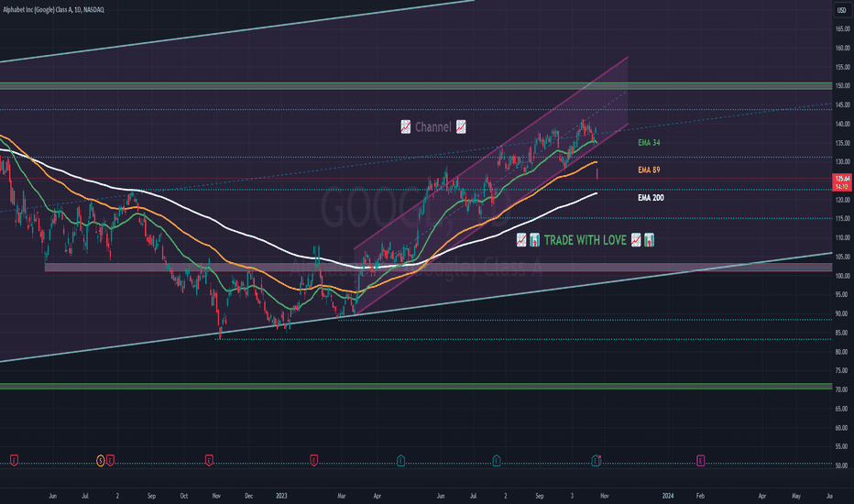Open the teal earnings marker in late April 2023
Image resolution: width=854 pixels, height=504 pixels.
[x=400, y=461]
